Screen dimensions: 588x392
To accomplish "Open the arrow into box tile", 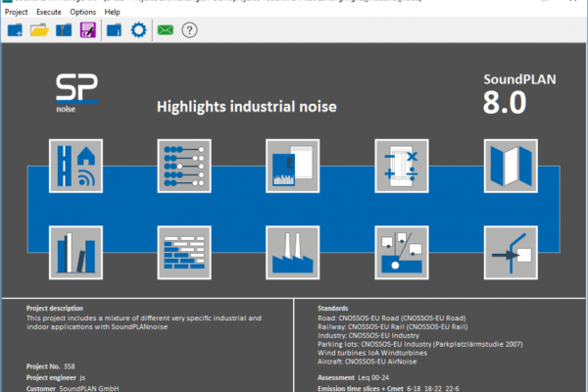I will click(x=512, y=253).
